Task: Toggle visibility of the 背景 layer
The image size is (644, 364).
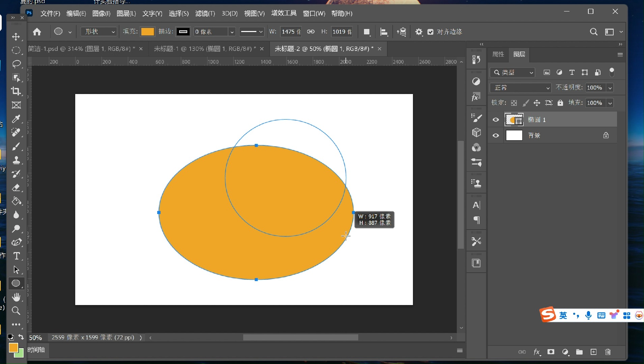Action: pyautogui.click(x=496, y=135)
